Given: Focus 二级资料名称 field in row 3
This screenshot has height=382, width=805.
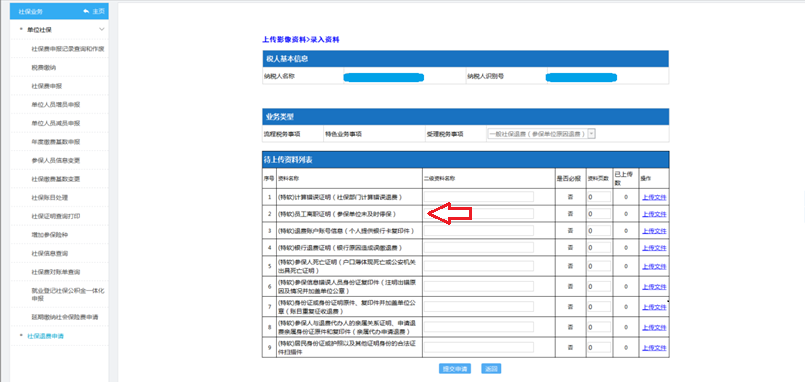Looking at the screenshot, I should (x=478, y=231).
